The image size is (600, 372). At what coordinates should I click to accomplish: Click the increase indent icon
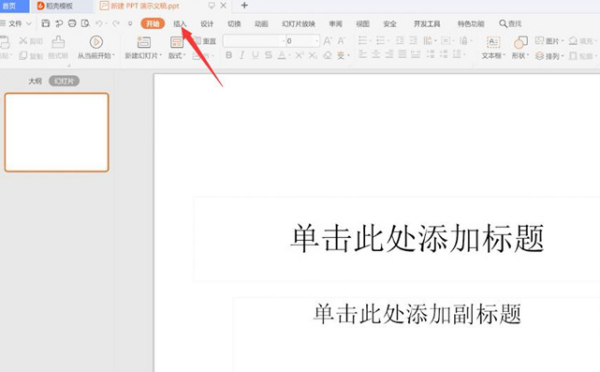pos(413,40)
